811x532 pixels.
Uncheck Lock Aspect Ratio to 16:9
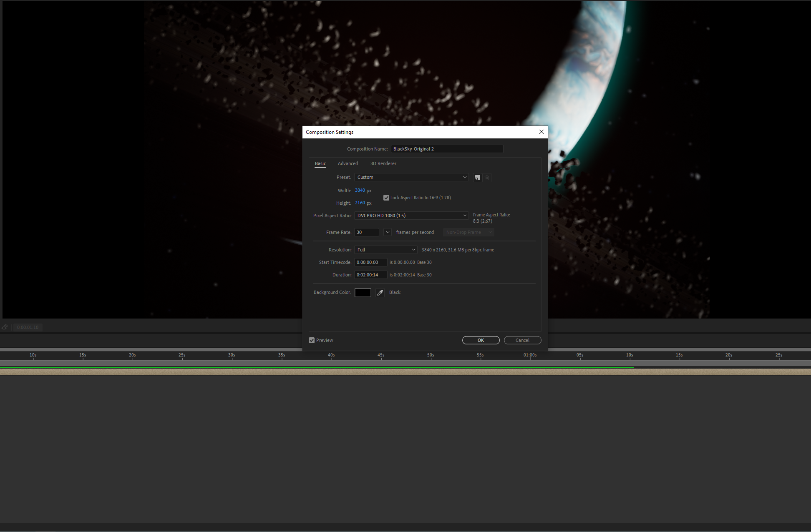[x=386, y=198]
